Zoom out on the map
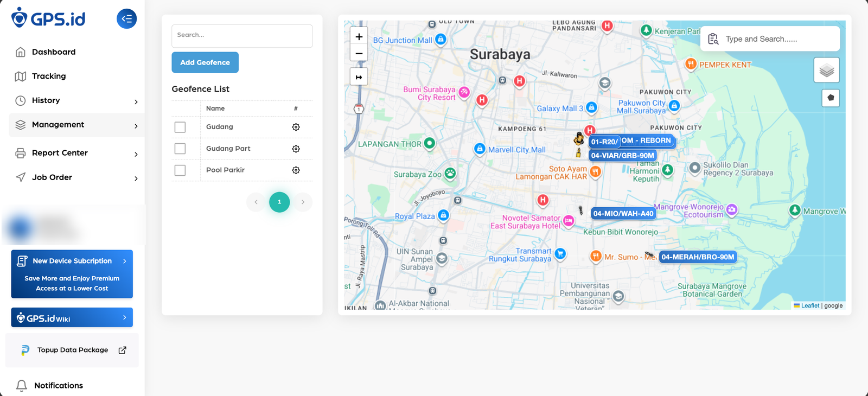This screenshot has height=396, width=868. coord(359,54)
